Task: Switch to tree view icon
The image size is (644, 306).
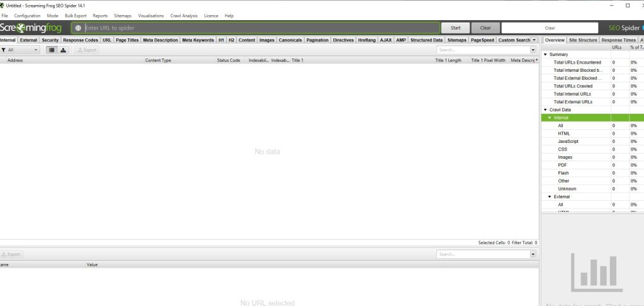Action: click(x=63, y=50)
